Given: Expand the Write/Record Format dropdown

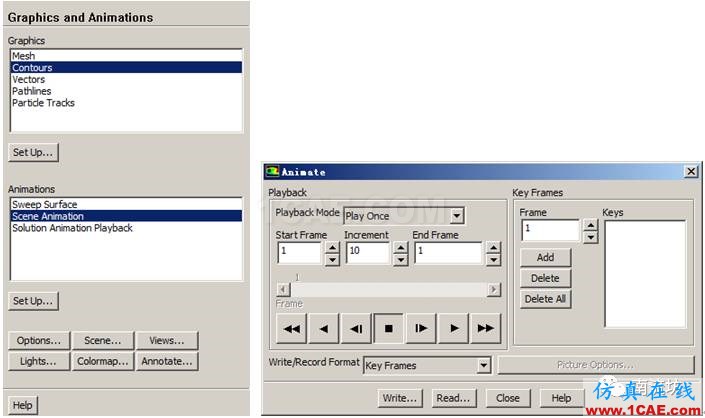Looking at the screenshot, I should click(484, 365).
